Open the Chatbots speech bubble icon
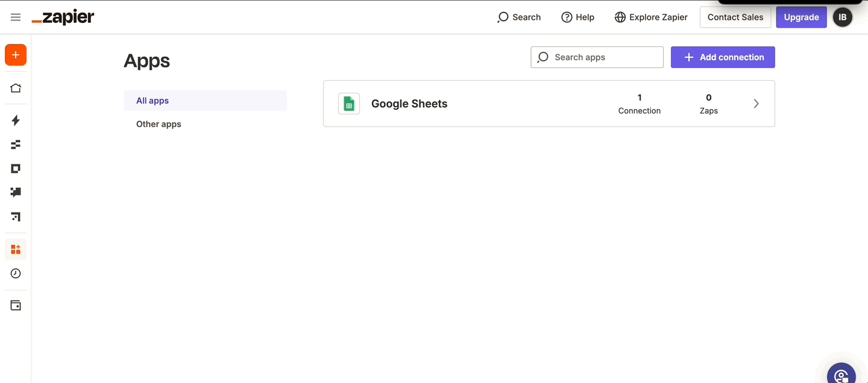 [x=16, y=192]
